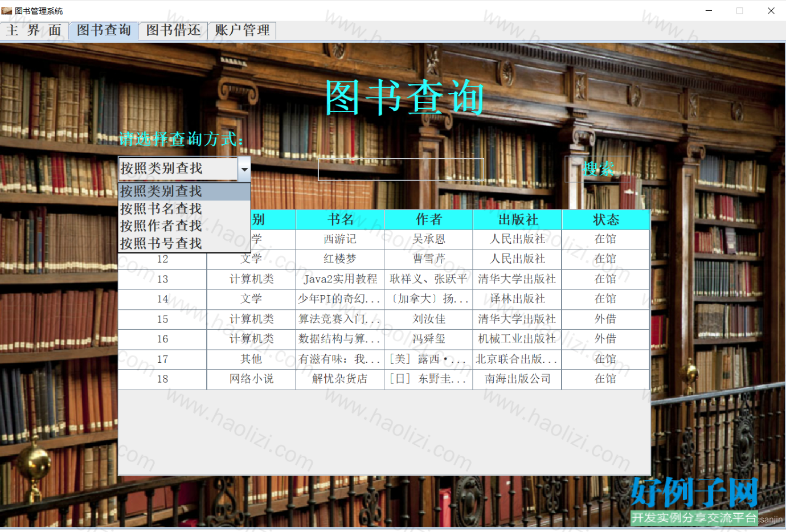Viewport: 786px width, 532px height.
Task: Select the 有滋有味:我... cell
Action: point(340,359)
